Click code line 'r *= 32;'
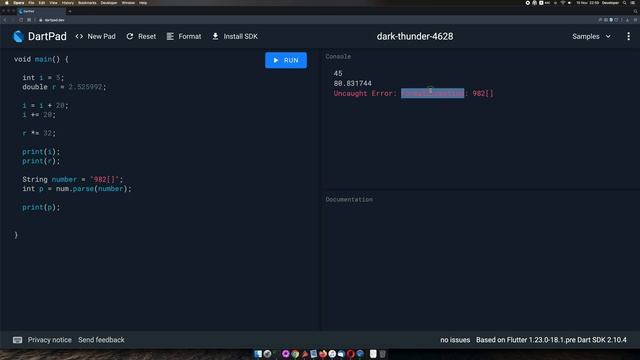The height and width of the screenshot is (360, 640). pyautogui.click(x=39, y=133)
